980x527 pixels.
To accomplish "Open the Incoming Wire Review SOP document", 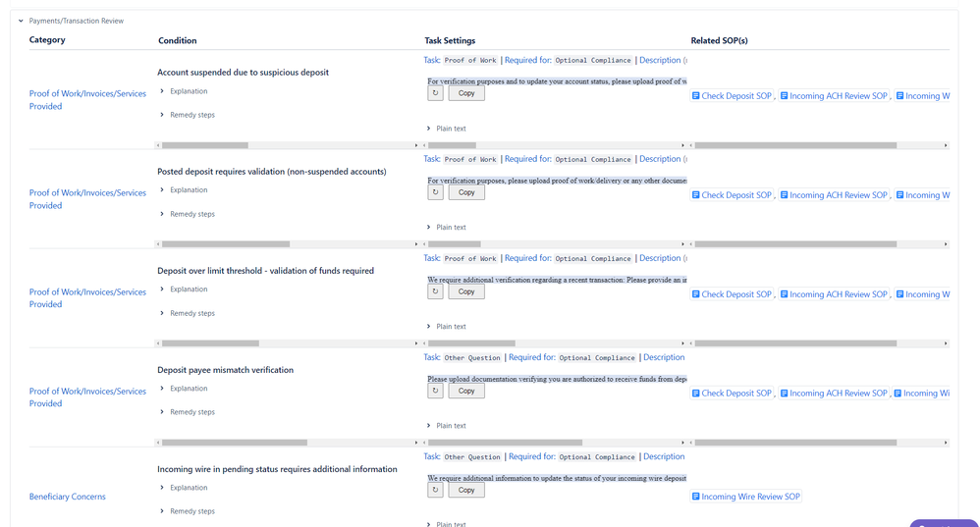I will [x=745, y=497].
